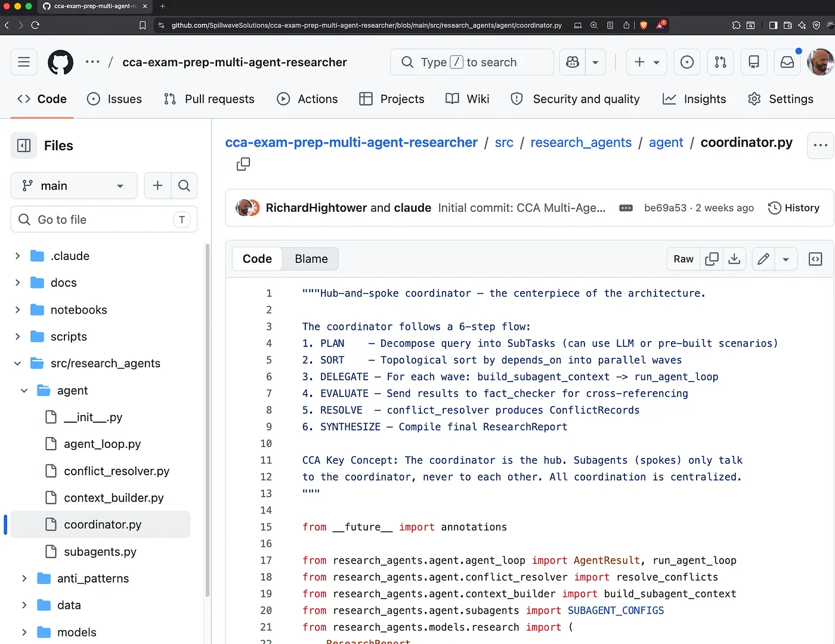The height and width of the screenshot is (644, 835).
Task: Open more edit options dropdown
Action: (x=786, y=259)
